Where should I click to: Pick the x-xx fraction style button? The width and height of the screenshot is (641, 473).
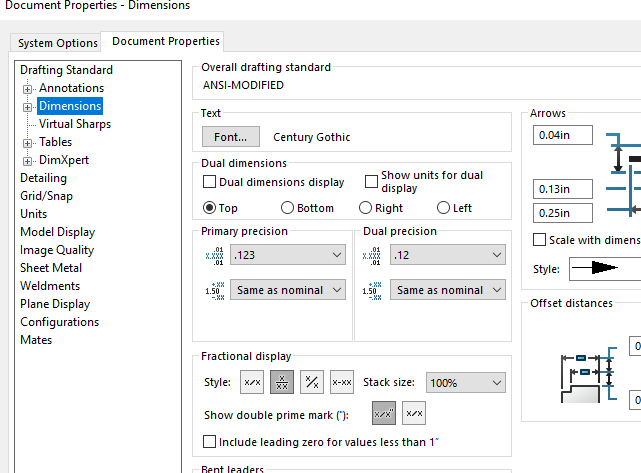coord(342,382)
